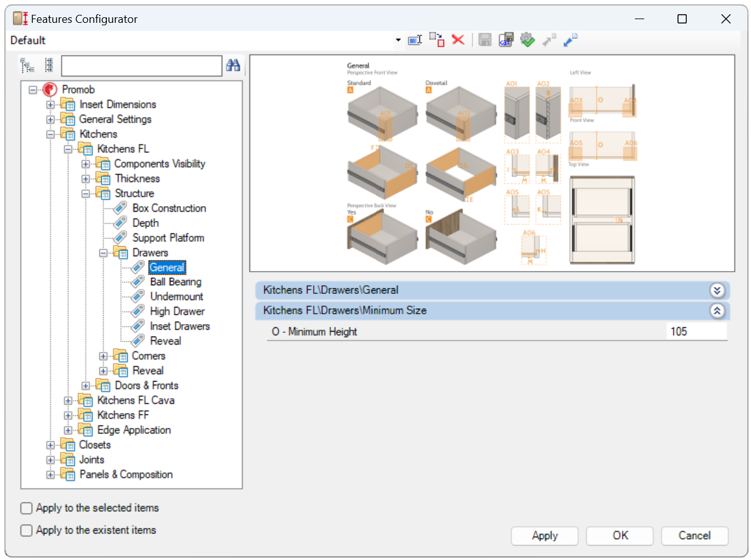Click the gear with green checkmark icon
Image resolution: width=751 pixels, height=560 pixels.
(527, 40)
